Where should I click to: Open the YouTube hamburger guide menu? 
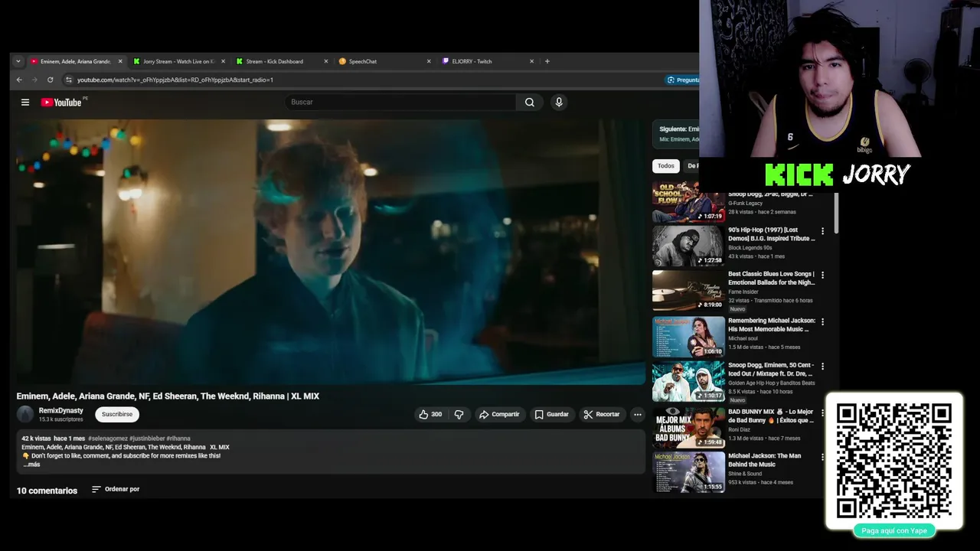pyautogui.click(x=25, y=103)
